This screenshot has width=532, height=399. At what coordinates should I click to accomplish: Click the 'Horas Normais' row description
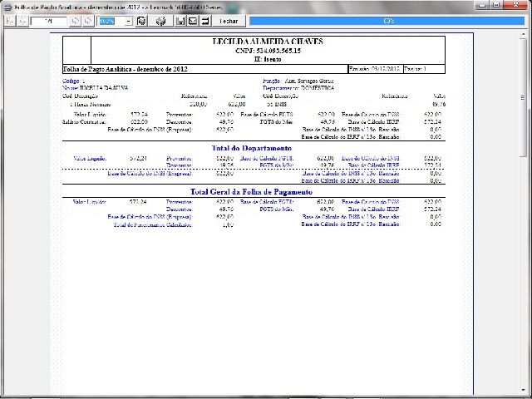92,105
